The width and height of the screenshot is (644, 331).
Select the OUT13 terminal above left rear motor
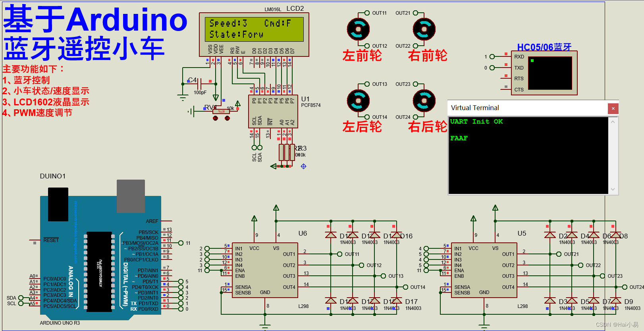pos(367,84)
